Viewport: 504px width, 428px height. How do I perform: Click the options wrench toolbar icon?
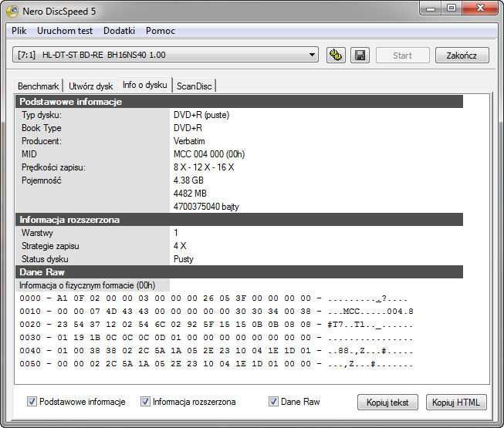tap(336, 56)
